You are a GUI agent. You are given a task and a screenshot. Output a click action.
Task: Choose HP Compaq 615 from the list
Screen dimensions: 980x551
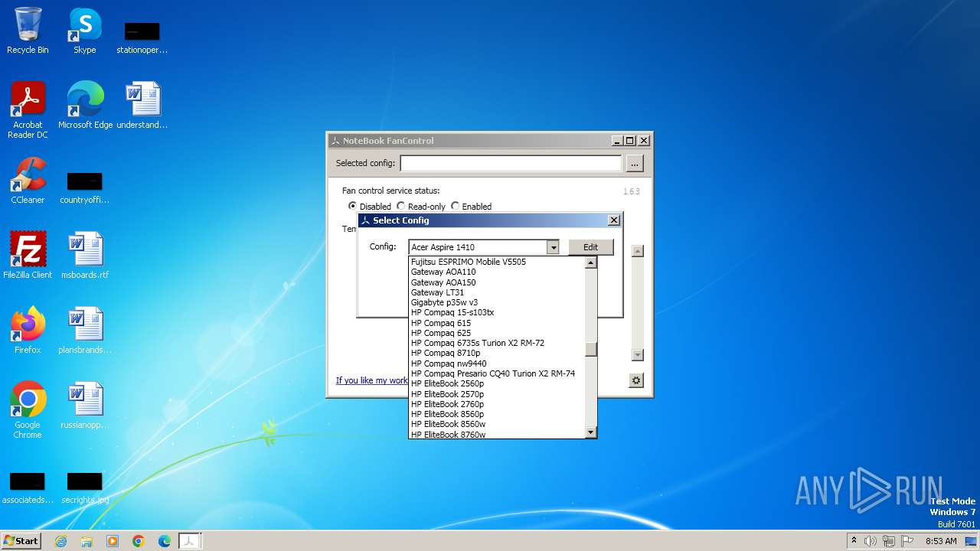pos(497,323)
